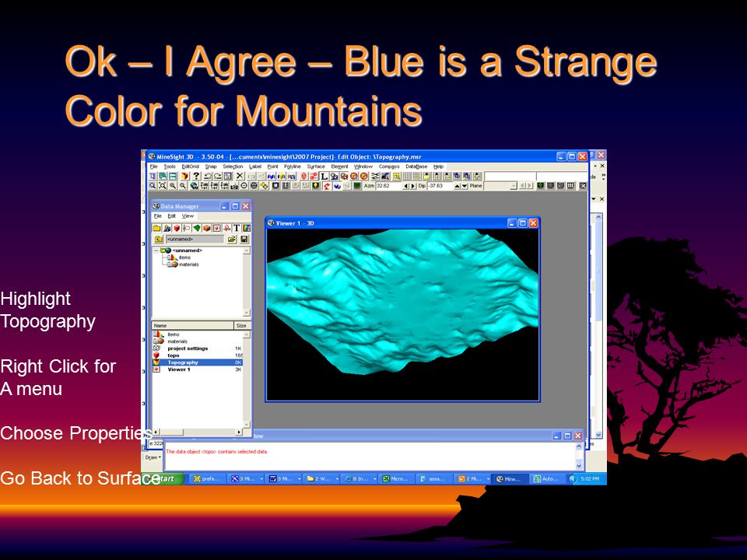Open the Surface menu
Image resolution: width=747 pixels, height=560 pixels.
pyautogui.click(x=316, y=166)
